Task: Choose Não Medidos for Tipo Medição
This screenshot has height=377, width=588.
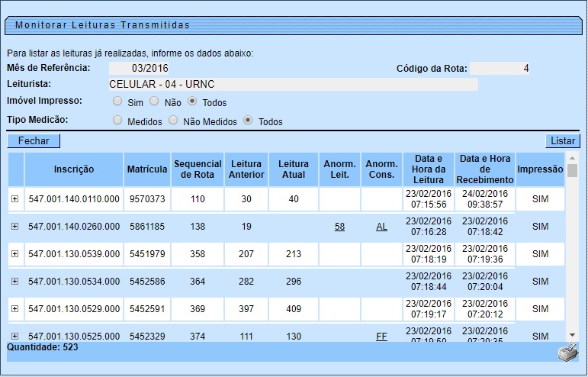Action: pyautogui.click(x=173, y=121)
